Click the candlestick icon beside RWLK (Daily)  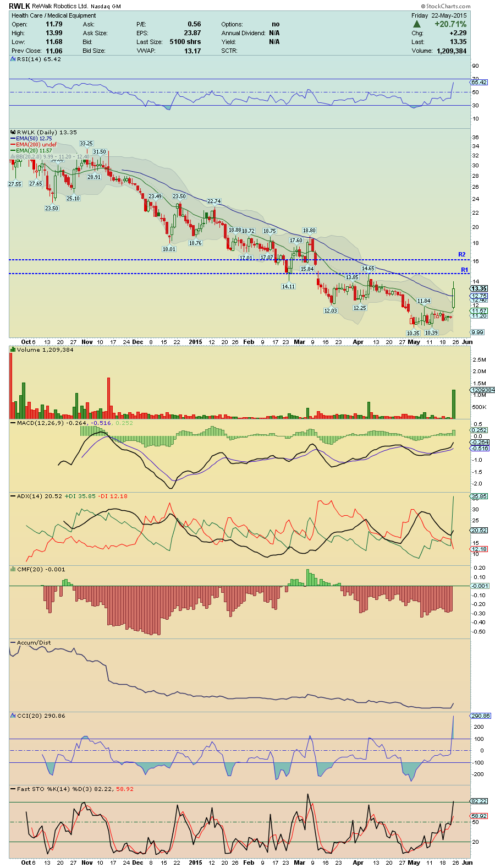click(x=13, y=132)
